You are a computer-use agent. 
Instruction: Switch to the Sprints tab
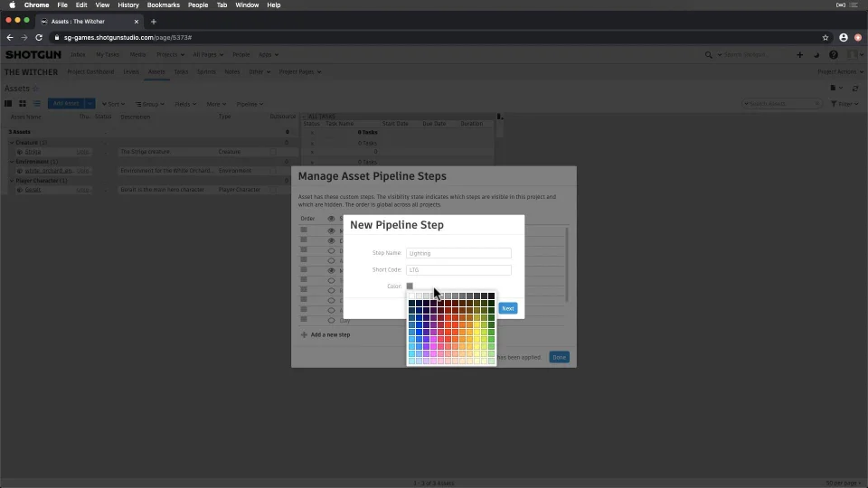click(x=206, y=72)
